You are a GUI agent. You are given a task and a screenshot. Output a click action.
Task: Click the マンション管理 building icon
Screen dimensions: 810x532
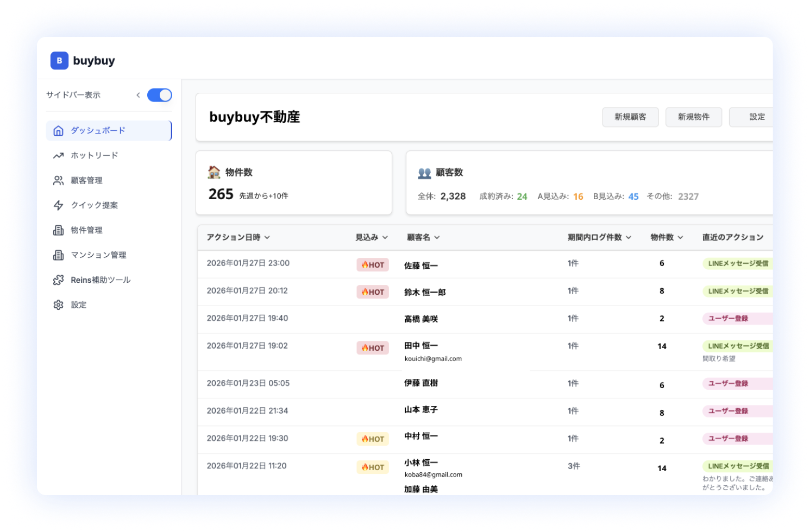pos(58,255)
